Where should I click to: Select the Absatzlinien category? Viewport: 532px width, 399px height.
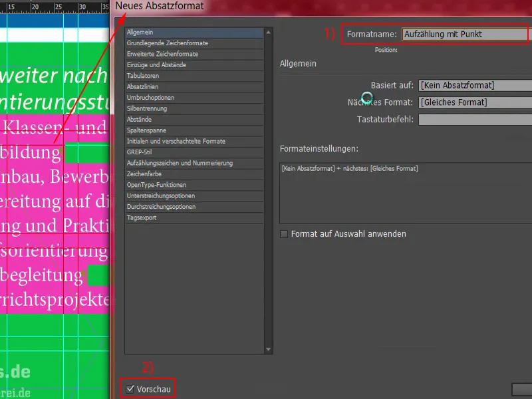click(x=194, y=86)
